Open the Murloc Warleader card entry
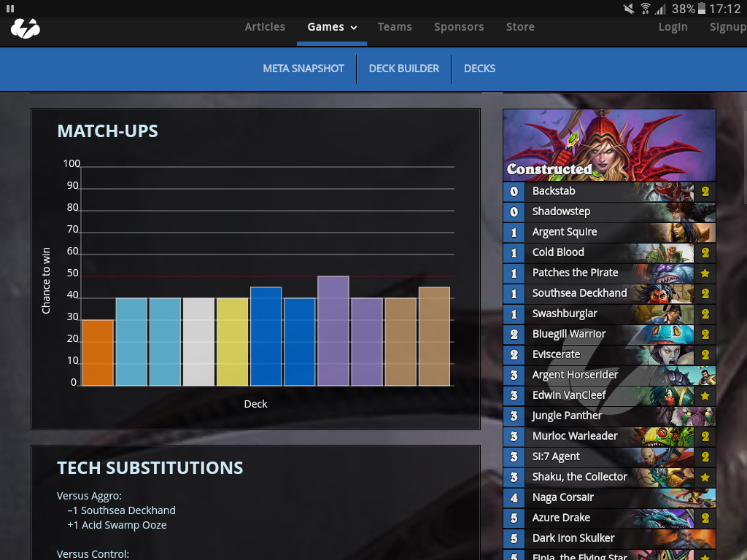The image size is (747, 560). (609, 437)
